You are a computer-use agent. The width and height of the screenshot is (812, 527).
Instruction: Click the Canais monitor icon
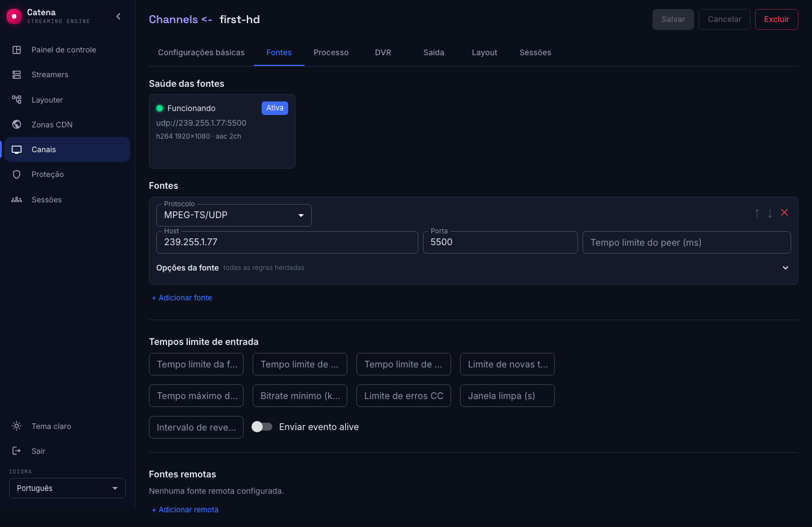[x=17, y=149]
